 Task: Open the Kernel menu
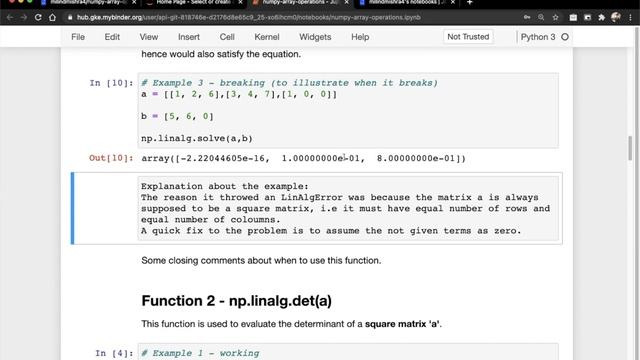(267, 37)
